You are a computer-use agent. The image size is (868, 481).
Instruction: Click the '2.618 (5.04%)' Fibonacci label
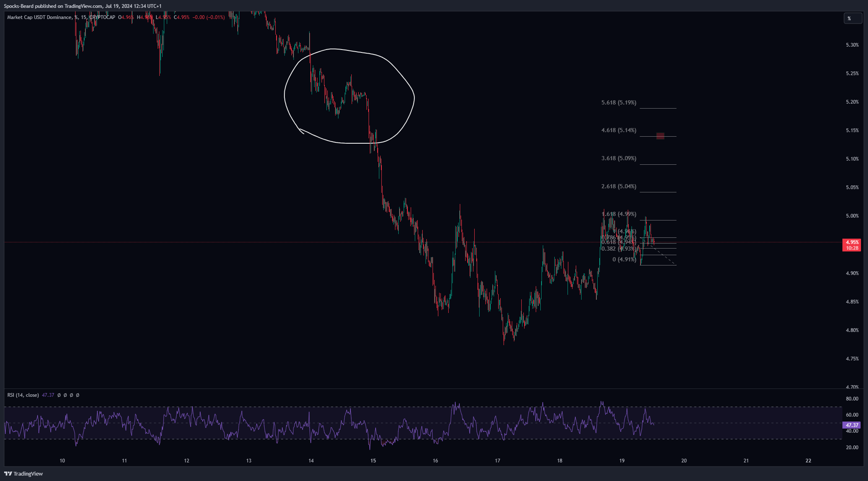pyautogui.click(x=619, y=186)
